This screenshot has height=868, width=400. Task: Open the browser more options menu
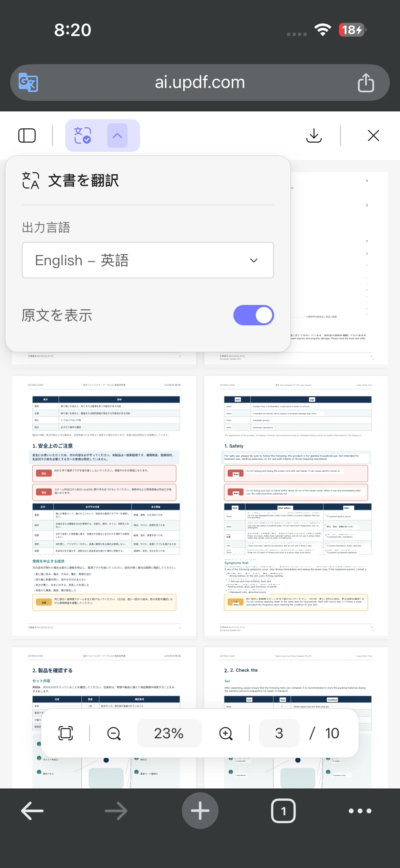click(x=360, y=811)
